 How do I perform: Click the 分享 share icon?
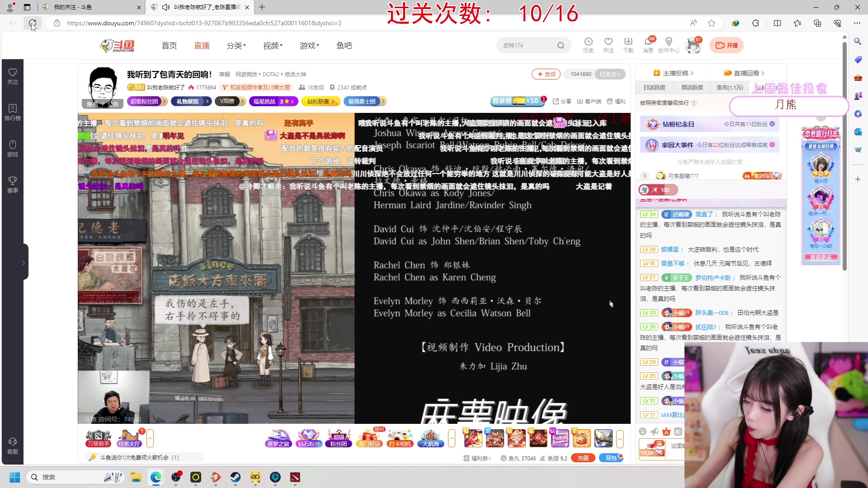click(x=562, y=101)
